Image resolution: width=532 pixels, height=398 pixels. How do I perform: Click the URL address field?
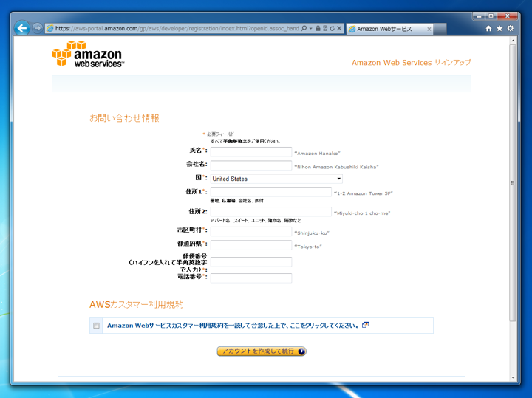[x=177, y=29]
